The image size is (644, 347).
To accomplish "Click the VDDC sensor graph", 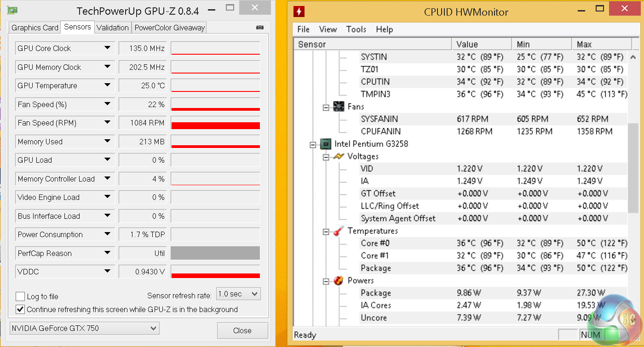I will point(215,272).
